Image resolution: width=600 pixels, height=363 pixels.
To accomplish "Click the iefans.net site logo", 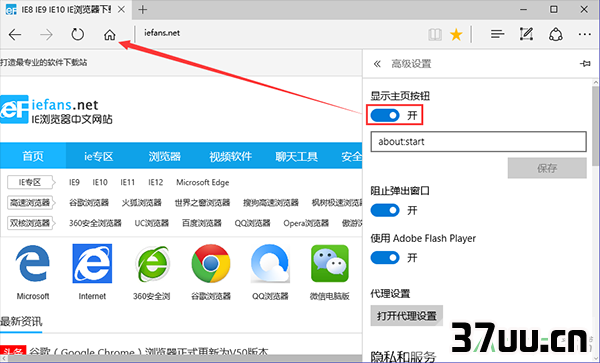I will click(56, 110).
